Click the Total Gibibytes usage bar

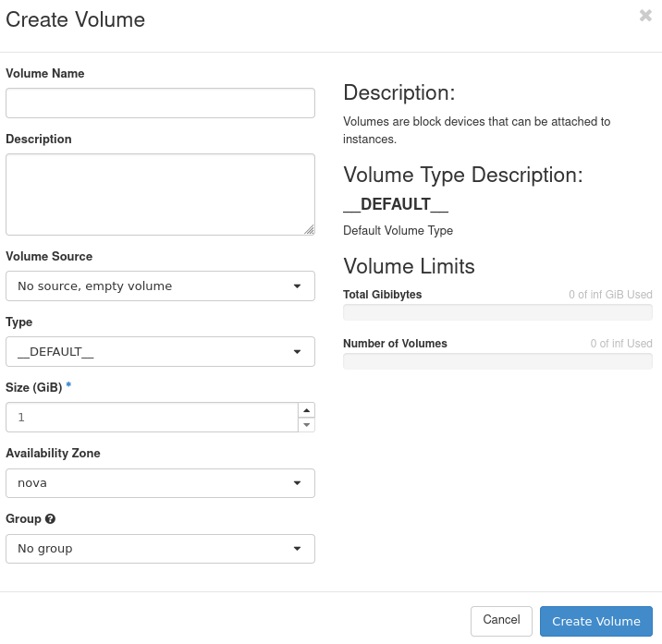click(x=497, y=312)
